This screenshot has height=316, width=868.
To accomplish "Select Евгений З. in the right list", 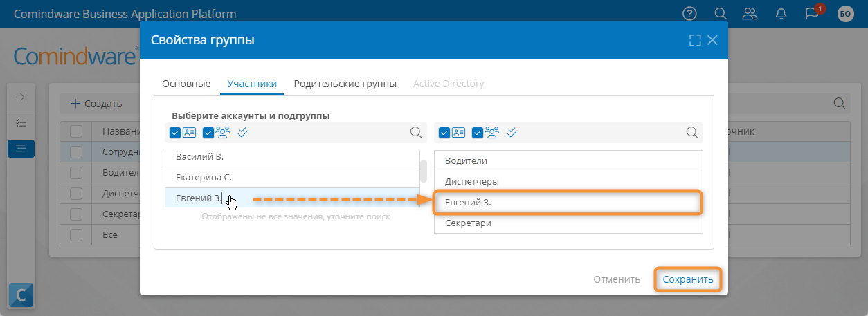I will [x=568, y=203].
